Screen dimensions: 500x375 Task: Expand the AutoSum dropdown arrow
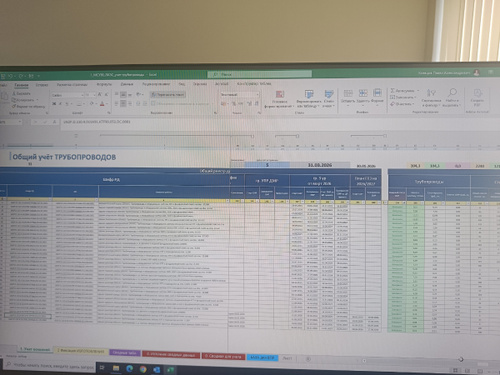coord(418,90)
